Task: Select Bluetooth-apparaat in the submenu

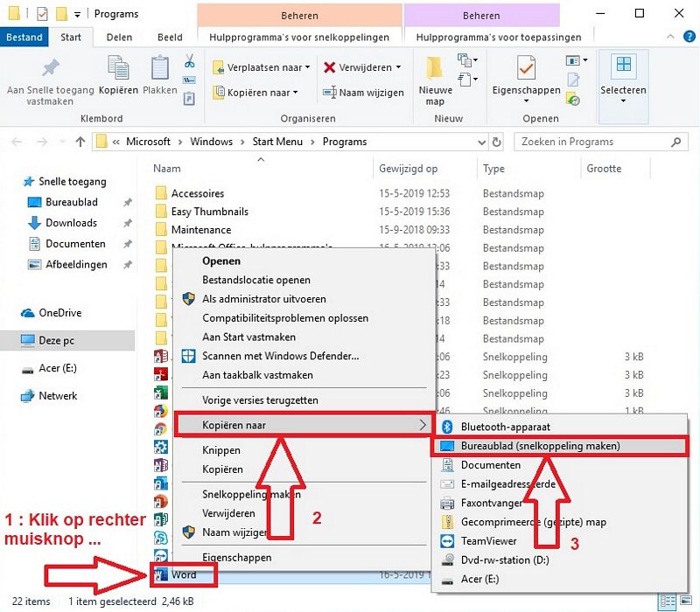Action: [x=559, y=427]
